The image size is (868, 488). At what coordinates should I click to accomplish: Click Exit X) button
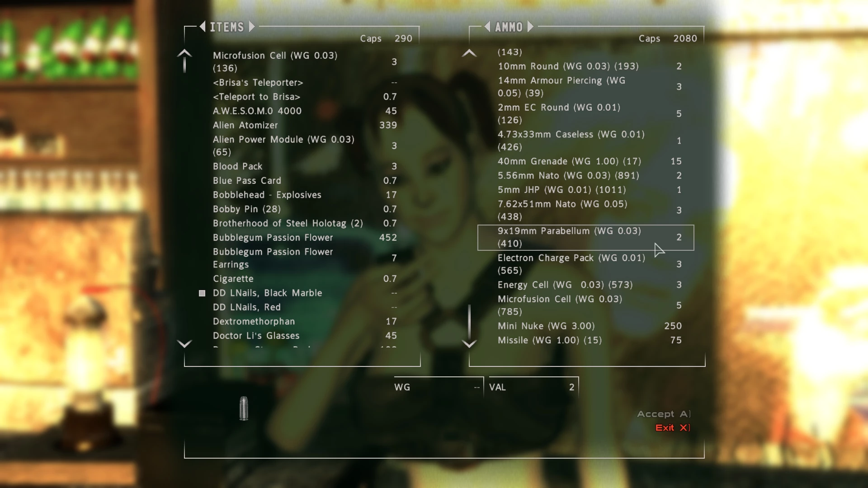673,427
